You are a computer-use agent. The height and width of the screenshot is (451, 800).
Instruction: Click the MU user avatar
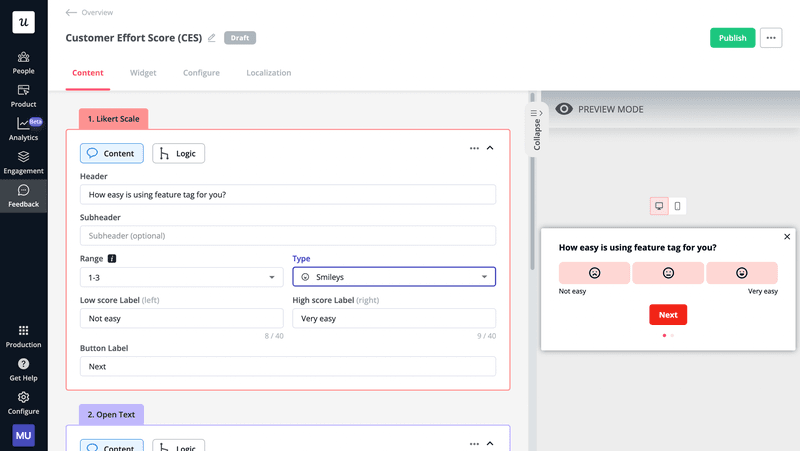tap(23, 435)
